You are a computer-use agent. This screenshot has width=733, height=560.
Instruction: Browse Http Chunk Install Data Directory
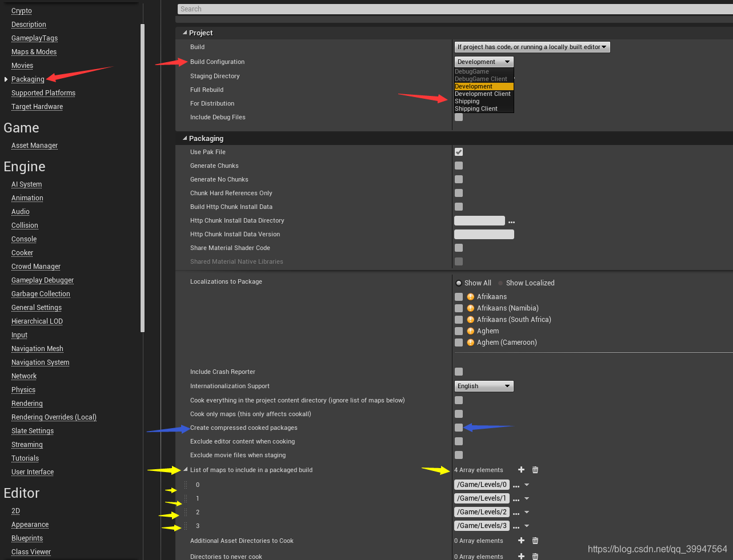tap(511, 221)
